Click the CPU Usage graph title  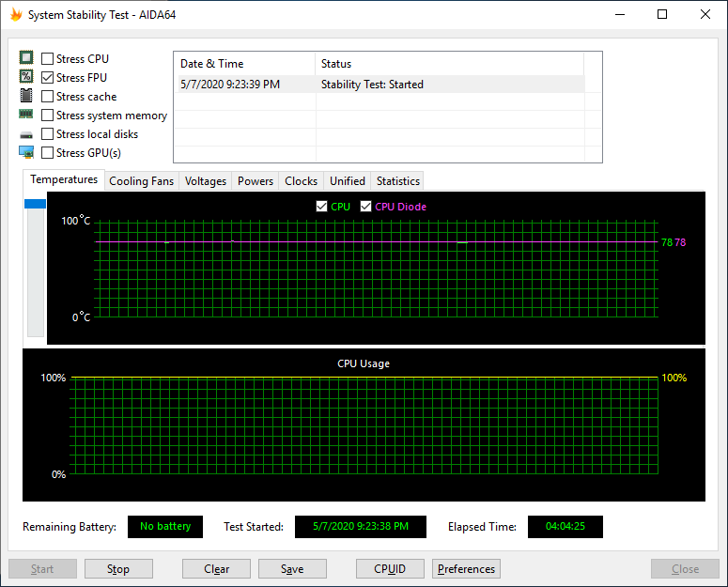[364, 363]
